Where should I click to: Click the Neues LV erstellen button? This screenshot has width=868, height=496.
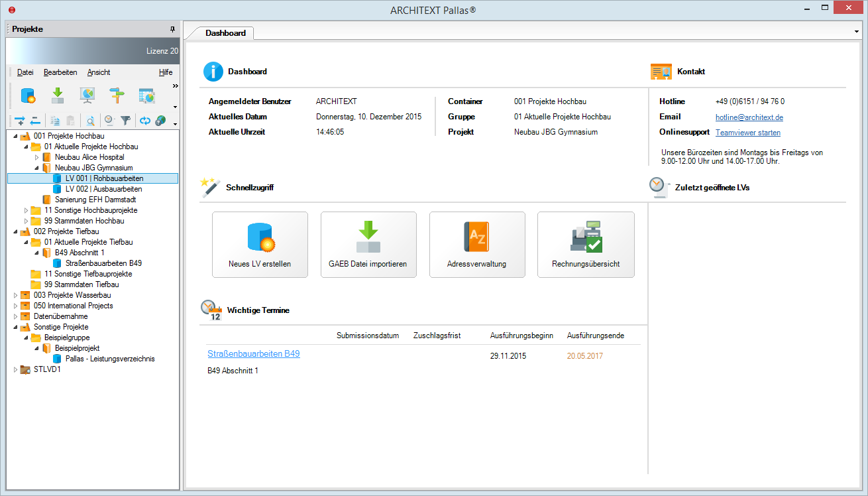[x=260, y=245]
